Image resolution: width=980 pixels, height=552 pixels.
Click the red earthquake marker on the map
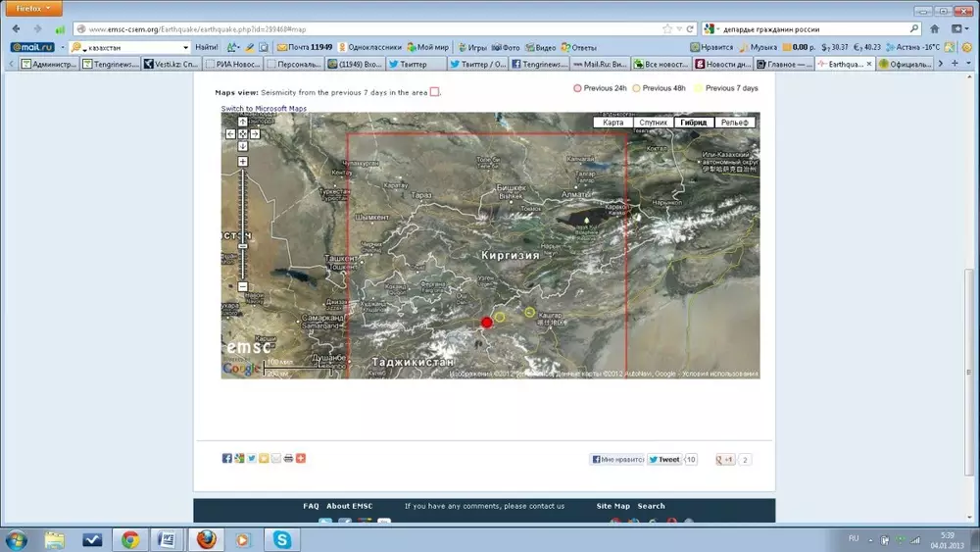[486, 323]
